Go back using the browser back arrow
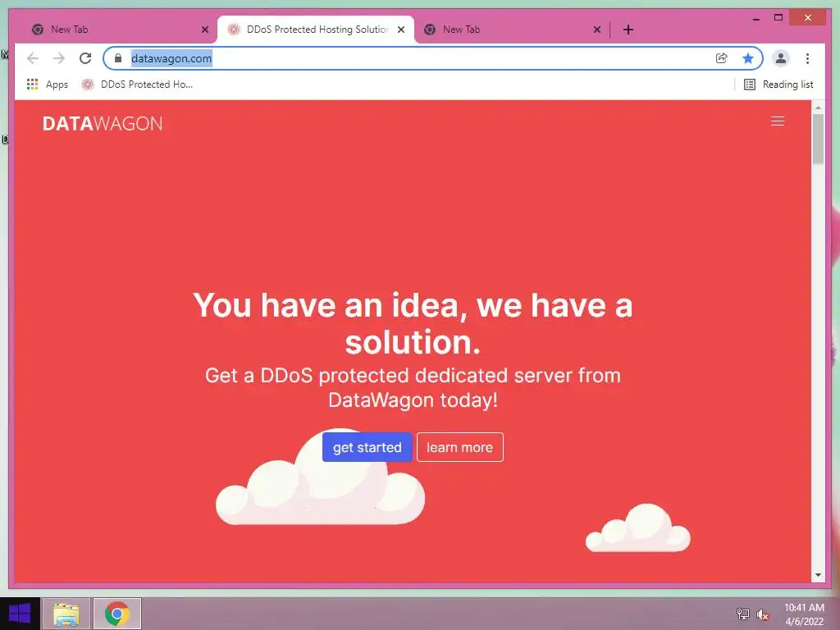 tap(33, 58)
